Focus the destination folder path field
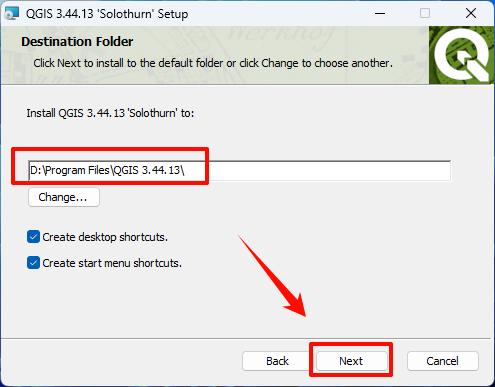The width and height of the screenshot is (495, 387). pos(239,170)
